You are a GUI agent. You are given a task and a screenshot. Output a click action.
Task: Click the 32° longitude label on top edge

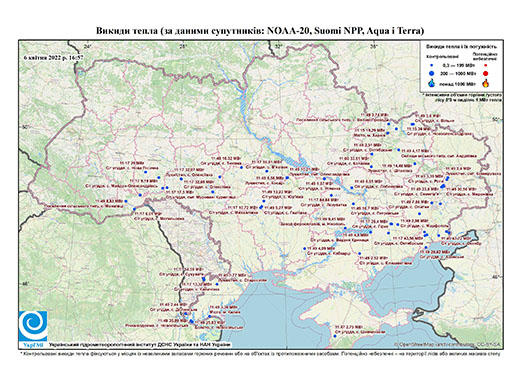coord(278,46)
